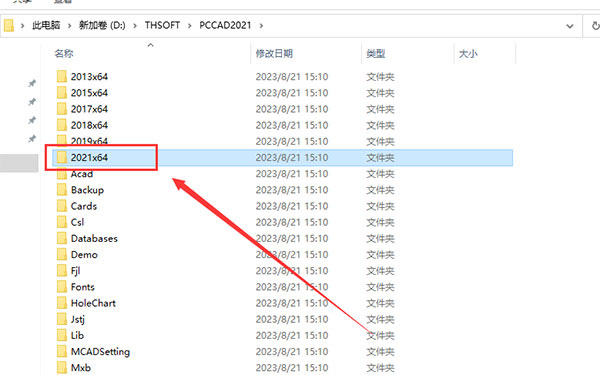This screenshot has height=375, width=600.
Task: Select the Lib folder name
Action: click(77, 335)
